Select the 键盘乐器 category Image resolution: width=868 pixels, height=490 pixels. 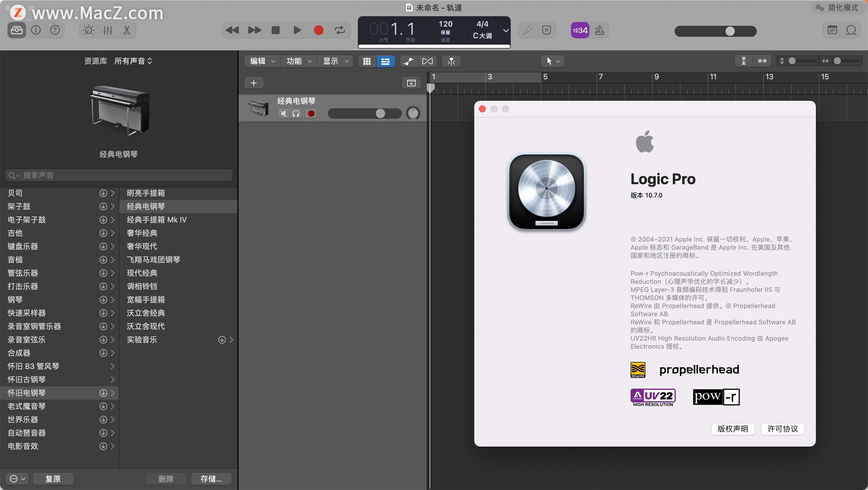click(59, 246)
